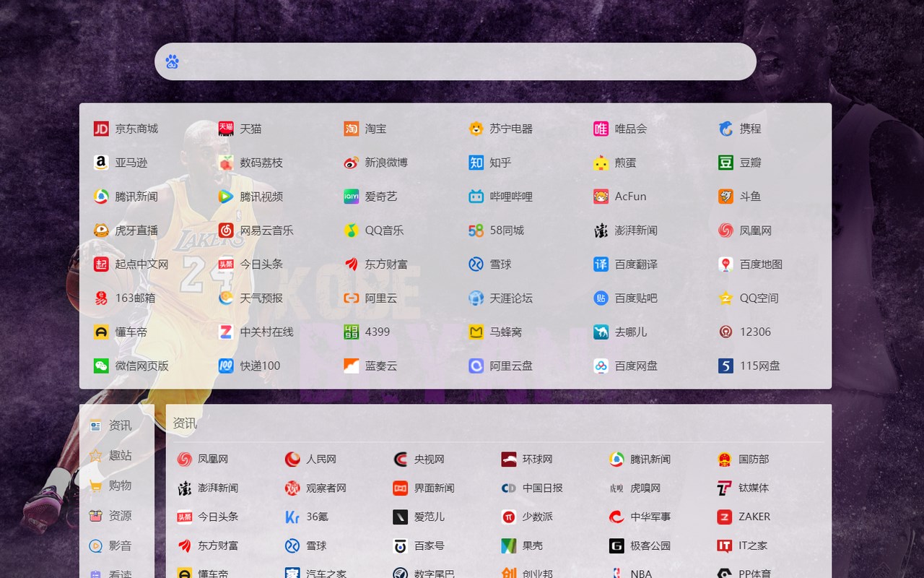Open the 腾讯视频 link
The image size is (924, 578).
click(x=250, y=197)
